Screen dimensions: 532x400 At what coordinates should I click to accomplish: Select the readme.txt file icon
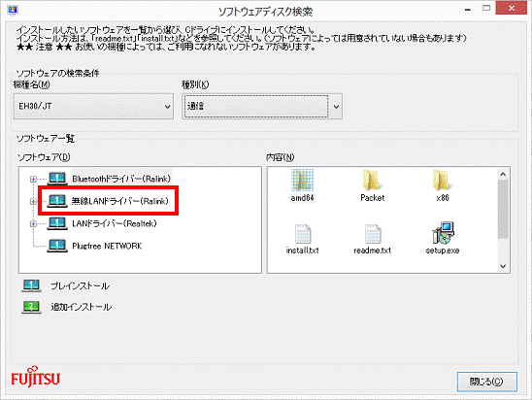click(373, 233)
